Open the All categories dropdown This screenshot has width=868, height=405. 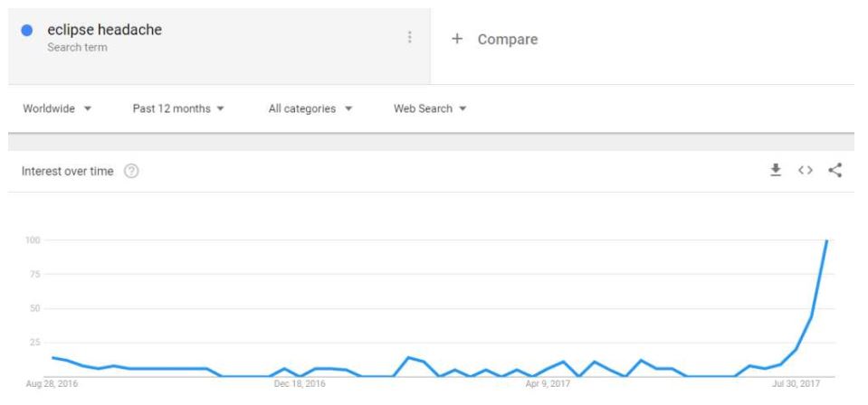[x=310, y=108]
